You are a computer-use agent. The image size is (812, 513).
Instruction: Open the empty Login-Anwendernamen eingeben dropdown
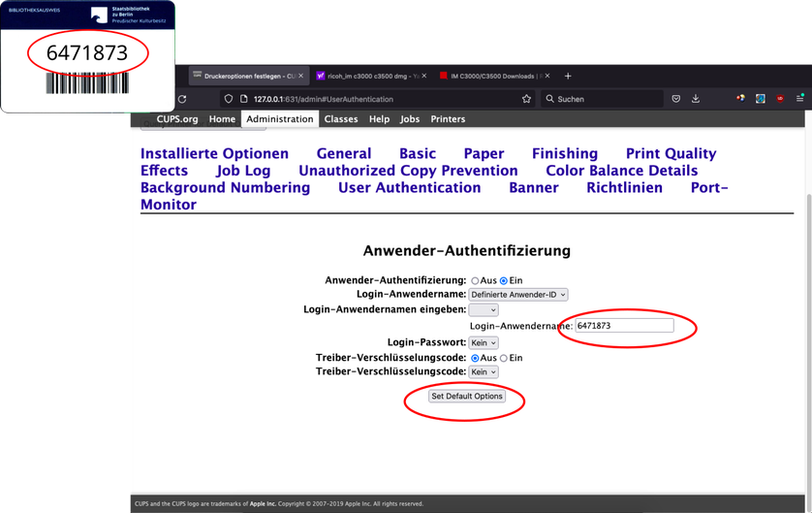coord(484,310)
